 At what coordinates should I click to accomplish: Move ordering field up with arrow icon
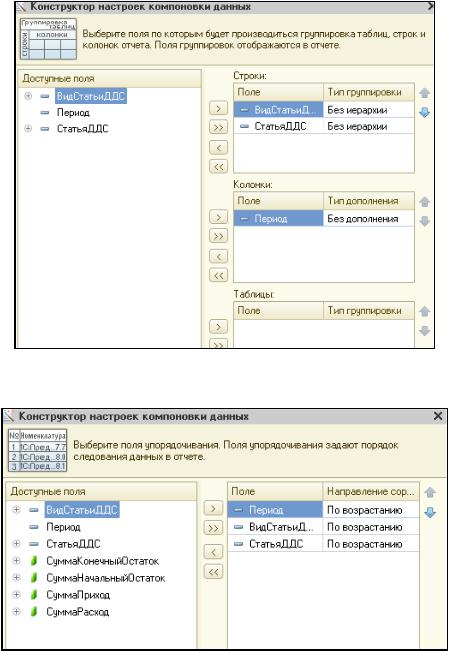click(430, 493)
